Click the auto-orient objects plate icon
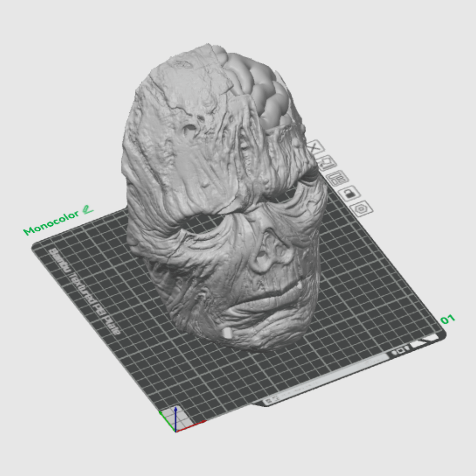This screenshot has height=476, width=476. 327,162
